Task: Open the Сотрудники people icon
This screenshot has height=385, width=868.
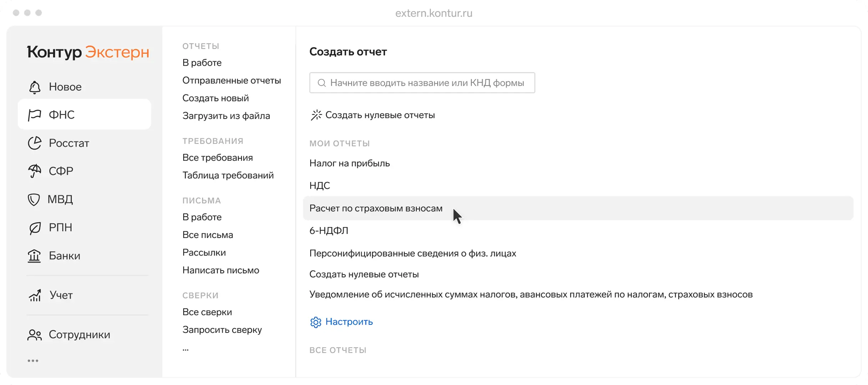Action: coord(35,335)
